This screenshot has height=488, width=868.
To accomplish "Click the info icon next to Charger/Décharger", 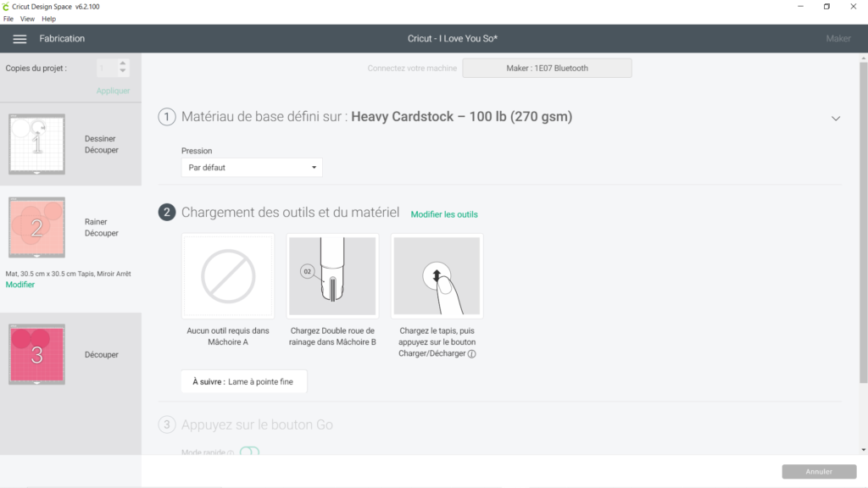I will [x=471, y=354].
